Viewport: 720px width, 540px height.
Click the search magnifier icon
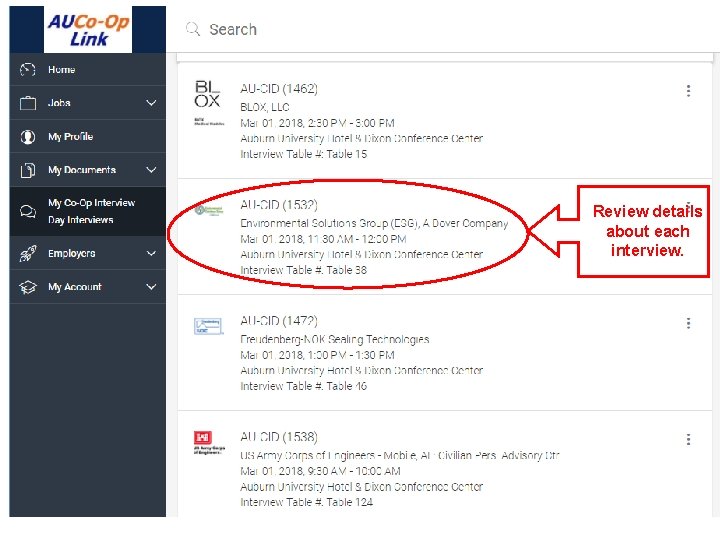[193, 29]
